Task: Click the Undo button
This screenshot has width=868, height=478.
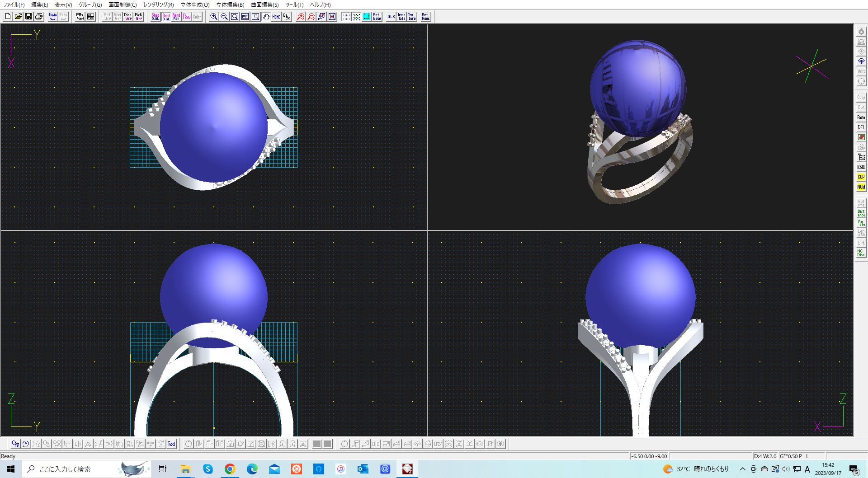Action: click(53, 17)
